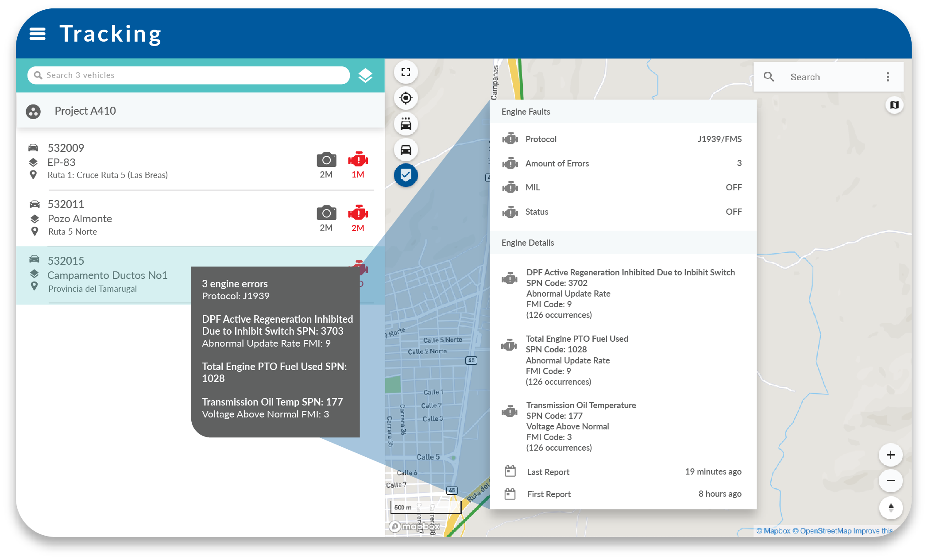
Task: Open camera for vehicle 532011
Action: point(326,213)
